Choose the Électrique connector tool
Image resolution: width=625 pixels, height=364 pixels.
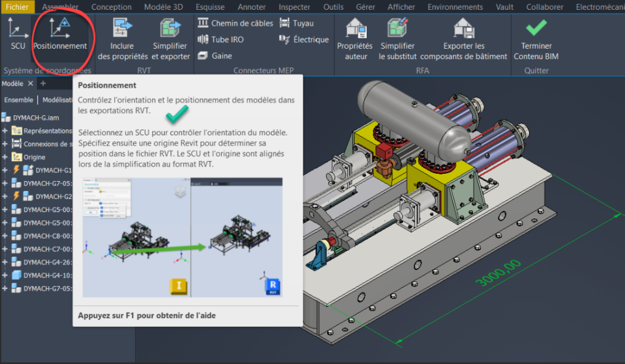tap(304, 40)
